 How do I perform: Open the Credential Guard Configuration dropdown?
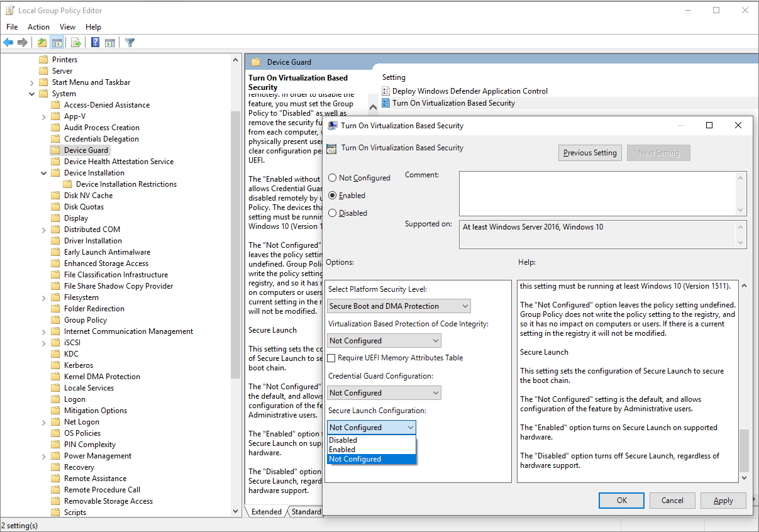(384, 393)
